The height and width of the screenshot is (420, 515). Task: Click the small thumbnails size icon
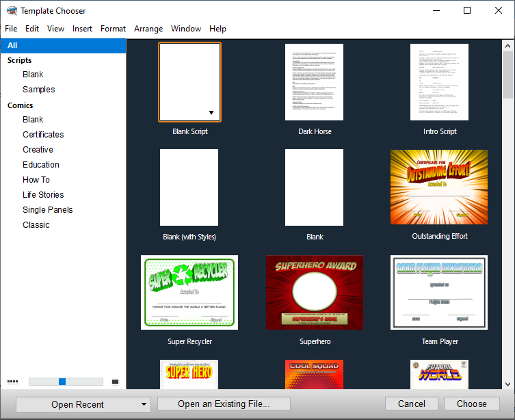(x=12, y=382)
